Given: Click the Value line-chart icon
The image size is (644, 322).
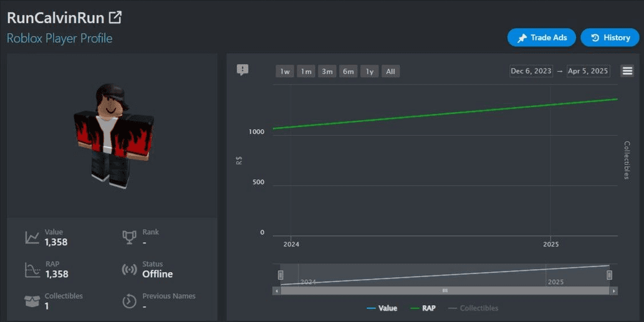Looking at the screenshot, I should pyautogui.click(x=32, y=237).
